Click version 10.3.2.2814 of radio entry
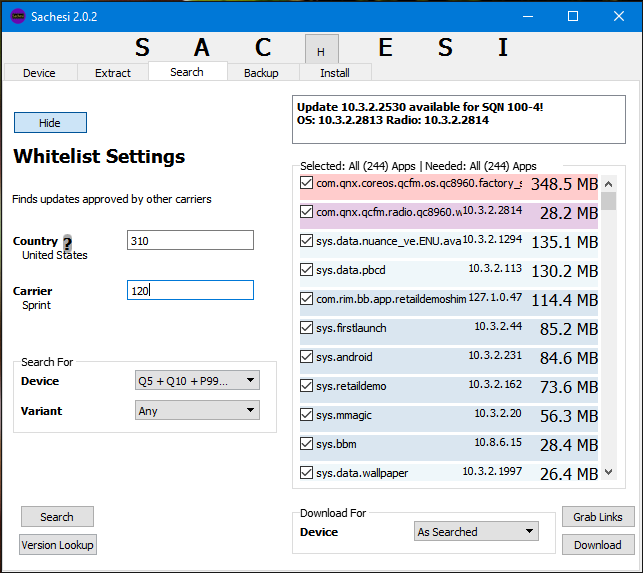The height and width of the screenshot is (573, 643). [x=493, y=210]
